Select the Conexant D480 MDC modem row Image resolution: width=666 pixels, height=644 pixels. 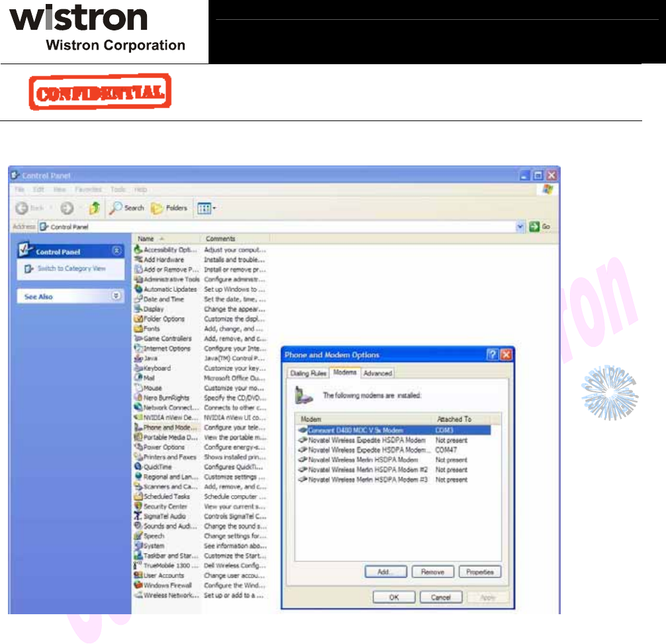(x=394, y=430)
